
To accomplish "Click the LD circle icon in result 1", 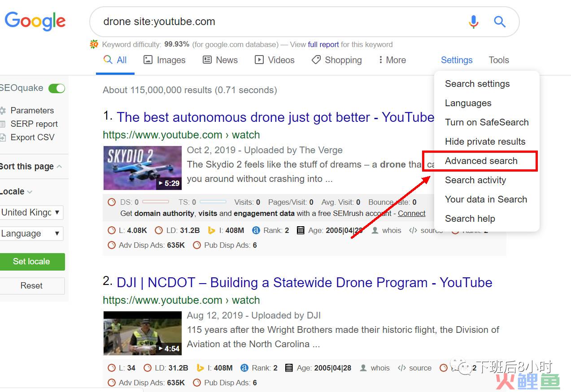I will [x=158, y=230].
